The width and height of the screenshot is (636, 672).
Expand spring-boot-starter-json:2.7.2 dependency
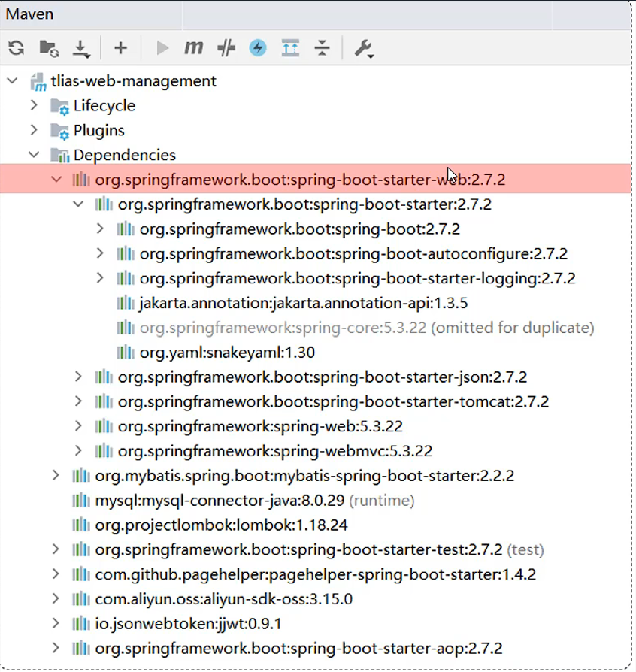[78, 377]
